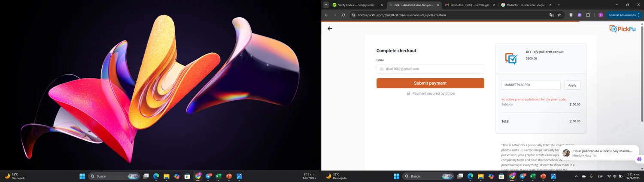Image resolution: width=644 pixels, height=182 pixels.
Task: Open PowerPoint on right taskbar
Action: (543, 176)
